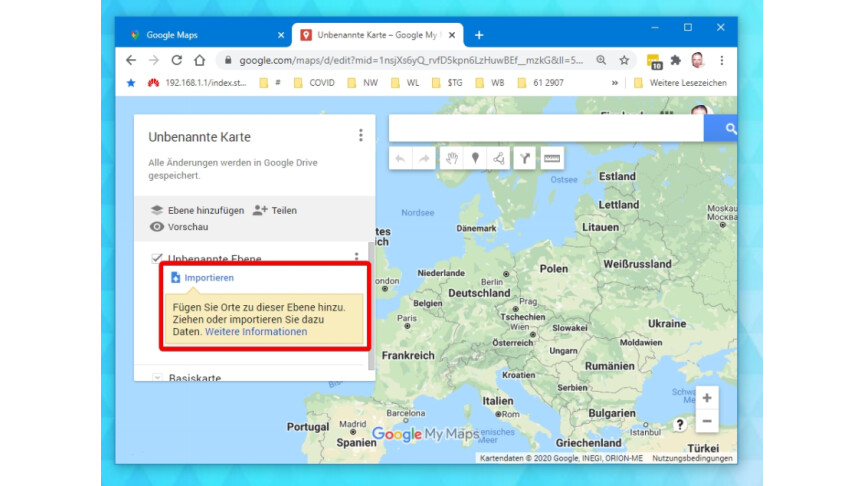864x486 pixels.
Task: Open the 192.168.1.1 bookmark
Action: pos(197,83)
